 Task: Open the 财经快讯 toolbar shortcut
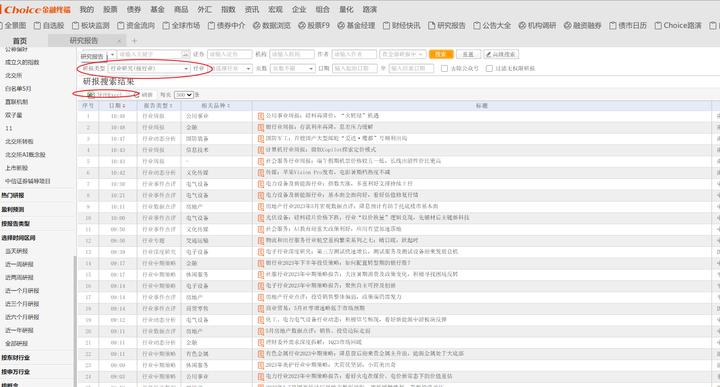pyautogui.click(x=402, y=25)
